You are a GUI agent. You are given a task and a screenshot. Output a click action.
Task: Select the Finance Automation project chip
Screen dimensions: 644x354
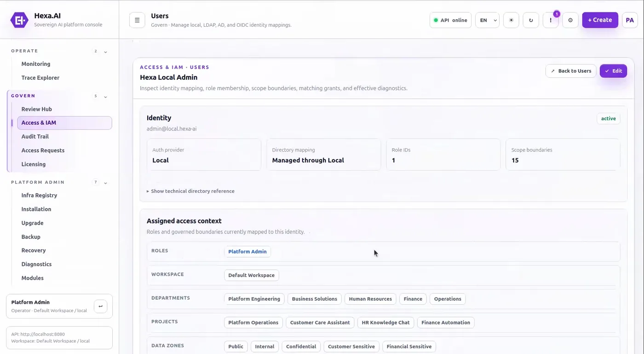pos(446,323)
